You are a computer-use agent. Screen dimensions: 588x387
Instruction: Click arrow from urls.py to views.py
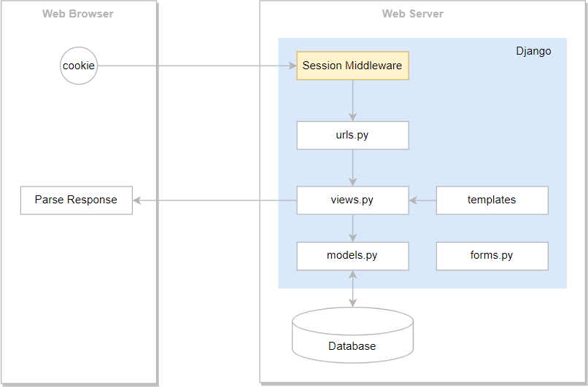point(353,168)
